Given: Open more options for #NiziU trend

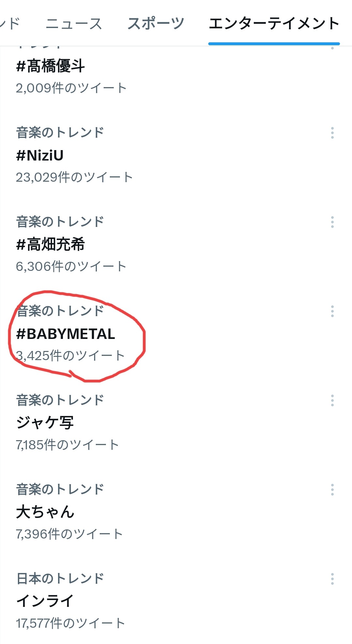Looking at the screenshot, I should click(332, 133).
